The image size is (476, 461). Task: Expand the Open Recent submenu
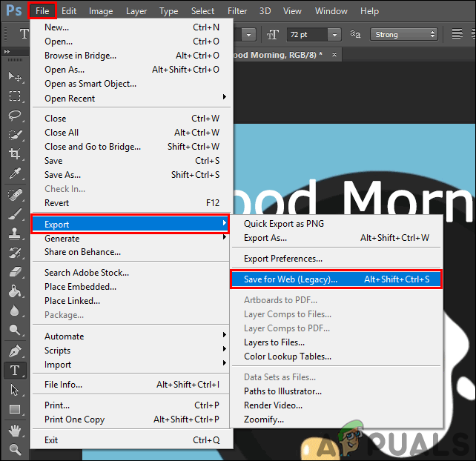point(131,99)
